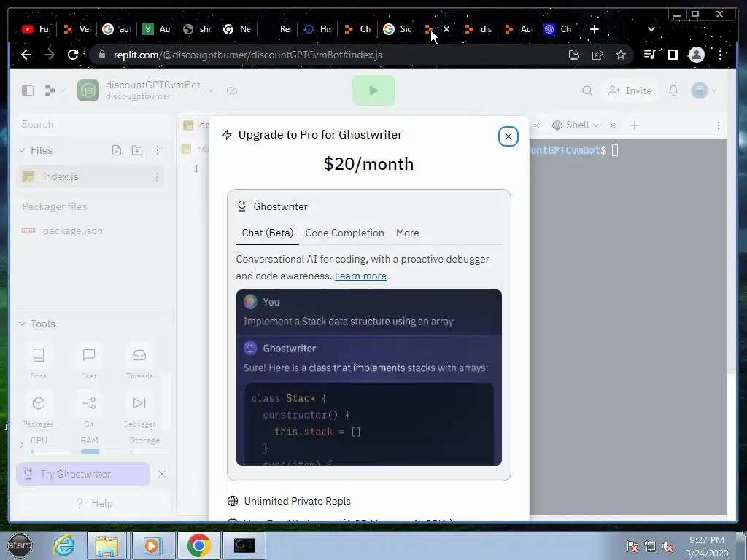Expand the CPU RAM Storage resources row
This screenshot has width=747, height=560.
[x=21, y=446]
